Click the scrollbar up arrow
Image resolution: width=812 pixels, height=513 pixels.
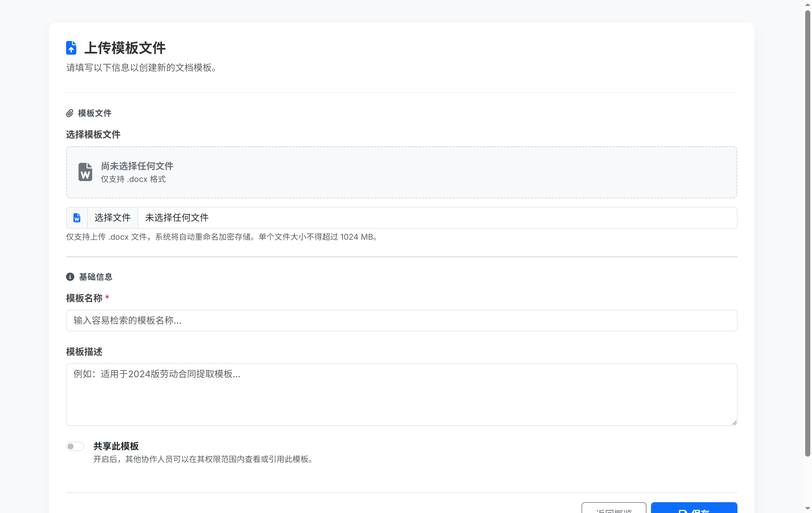[x=808, y=5]
